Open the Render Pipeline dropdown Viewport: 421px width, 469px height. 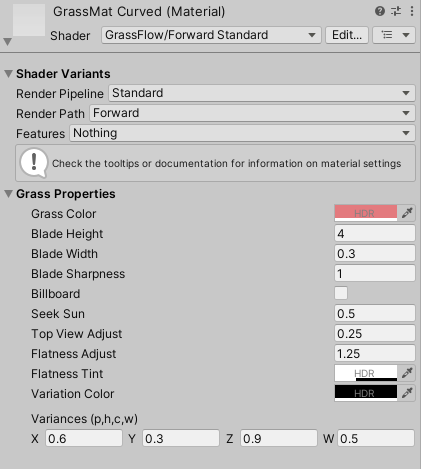[262, 93]
